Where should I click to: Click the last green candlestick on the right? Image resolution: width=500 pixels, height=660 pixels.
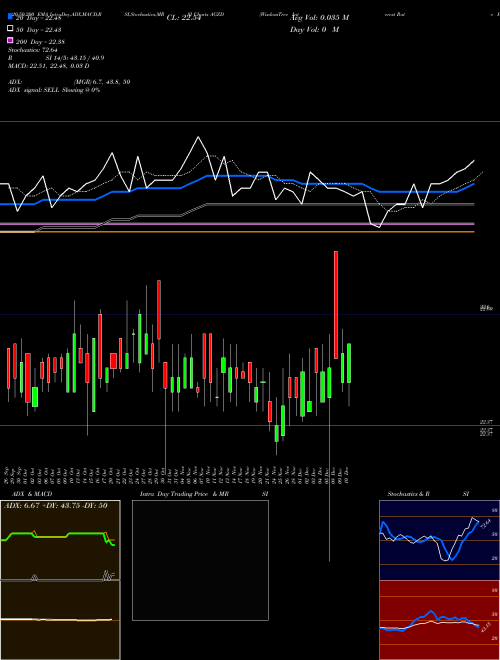coord(349,363)
